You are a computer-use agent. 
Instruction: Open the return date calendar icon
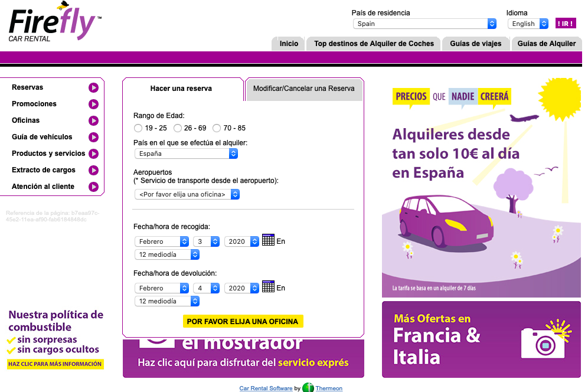[268, 286]
